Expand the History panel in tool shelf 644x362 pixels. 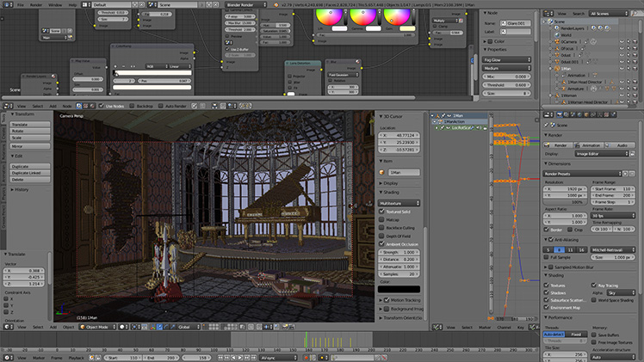click(22, 189)
